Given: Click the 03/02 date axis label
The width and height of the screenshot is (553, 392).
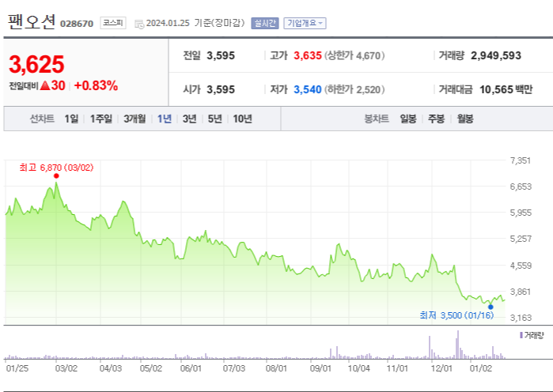Looking at the screenshot, I should tap(66, 368).
